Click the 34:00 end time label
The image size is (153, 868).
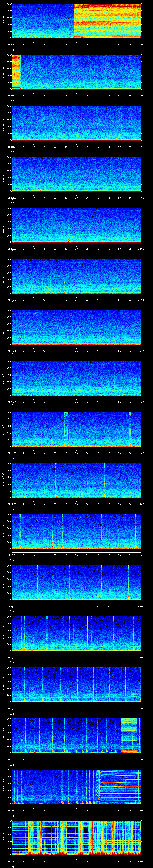pos(141,44)
